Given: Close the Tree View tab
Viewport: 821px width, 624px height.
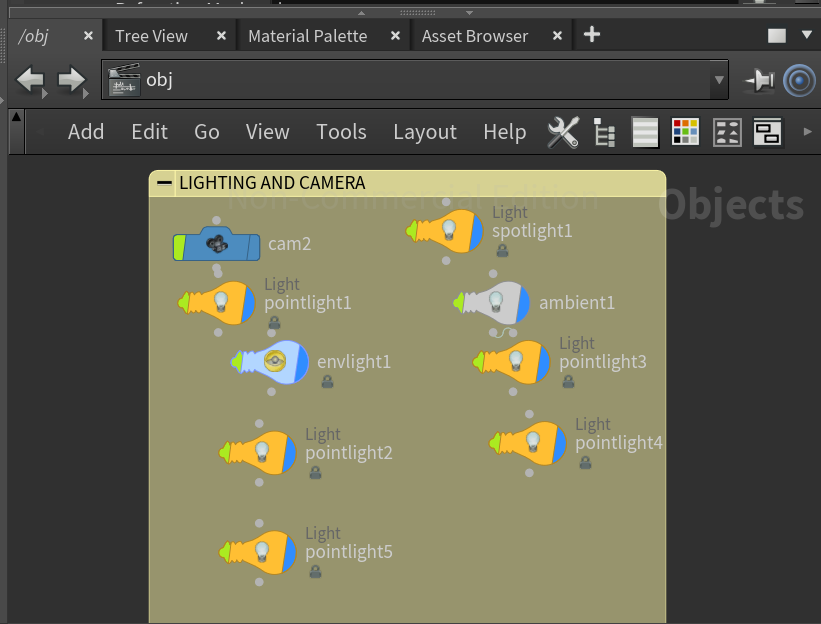Looking at the screenshot, I should (221, 36).
